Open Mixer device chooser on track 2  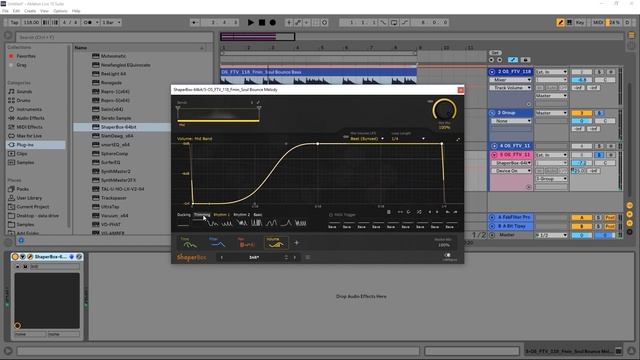510,80
